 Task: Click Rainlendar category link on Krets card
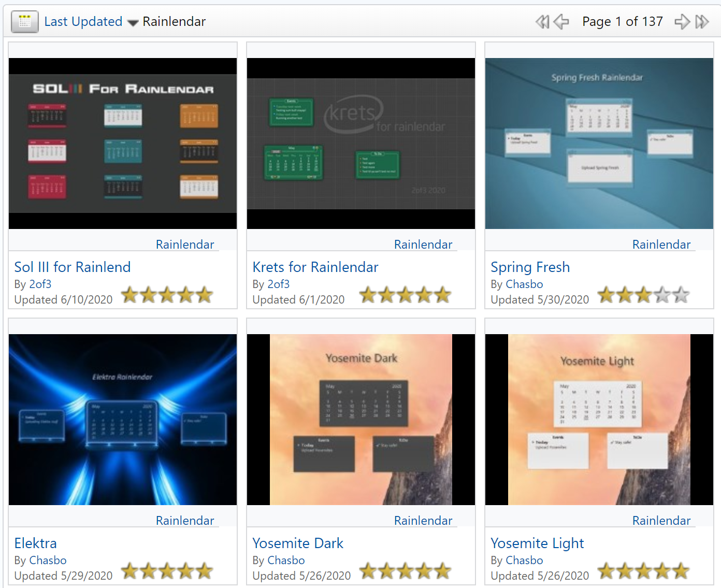[x=423, y=245]
